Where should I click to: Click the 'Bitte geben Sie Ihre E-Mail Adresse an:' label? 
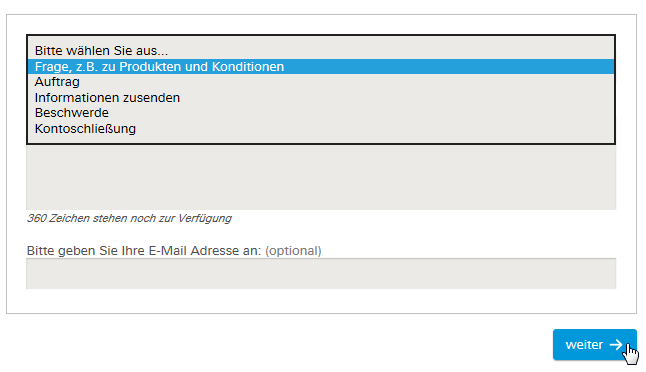click(x=144, y=250)
